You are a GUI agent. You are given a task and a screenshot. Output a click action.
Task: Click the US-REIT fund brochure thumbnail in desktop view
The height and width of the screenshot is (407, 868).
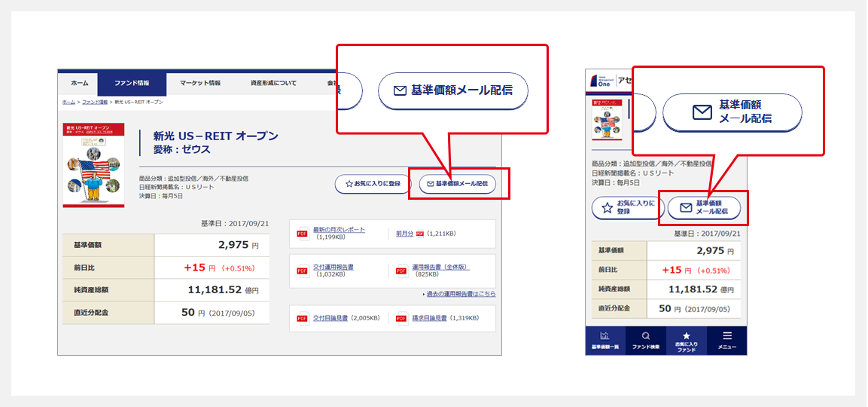93,165
